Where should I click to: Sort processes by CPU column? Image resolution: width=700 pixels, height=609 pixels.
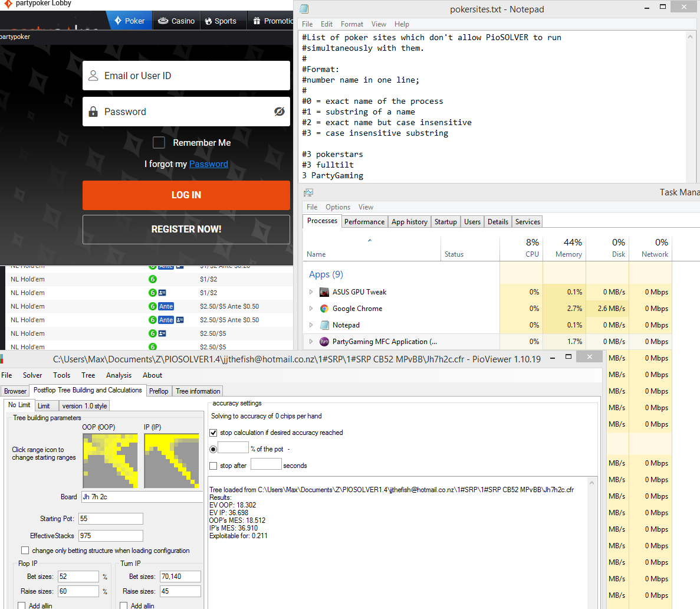(x=521, y=247)
